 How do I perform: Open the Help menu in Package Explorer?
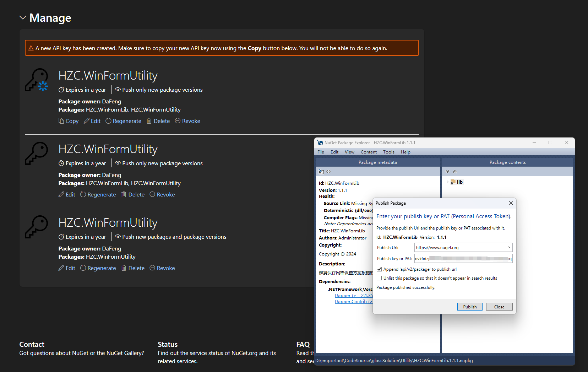tap(405, 152)
